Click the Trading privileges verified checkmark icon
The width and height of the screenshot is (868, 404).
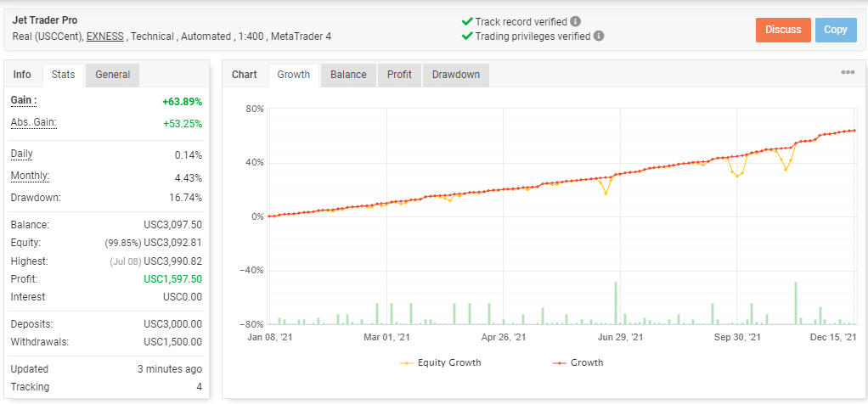click(x=466, y=36)
